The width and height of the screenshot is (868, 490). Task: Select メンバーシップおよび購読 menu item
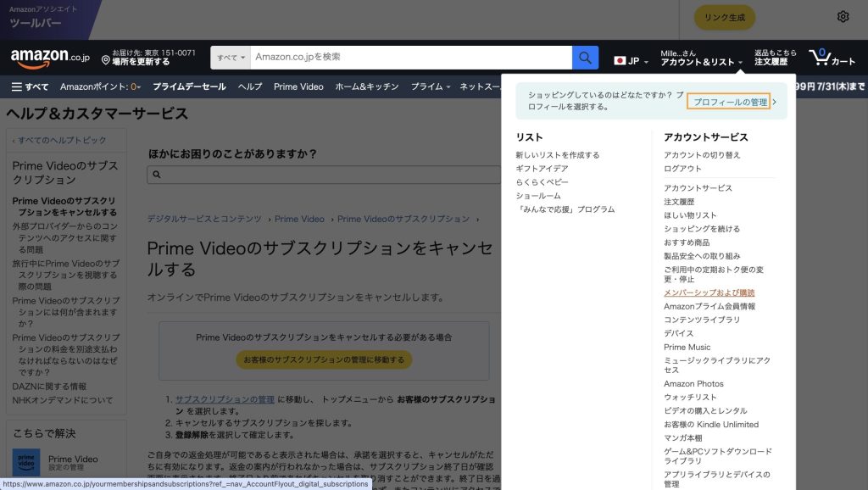(x=709, y=292)
